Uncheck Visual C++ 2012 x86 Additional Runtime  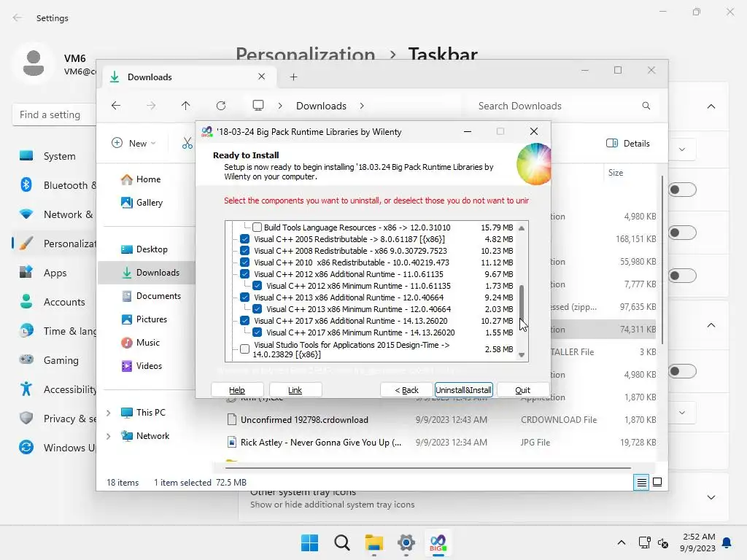pyautogui.click(x=245, y=274)
